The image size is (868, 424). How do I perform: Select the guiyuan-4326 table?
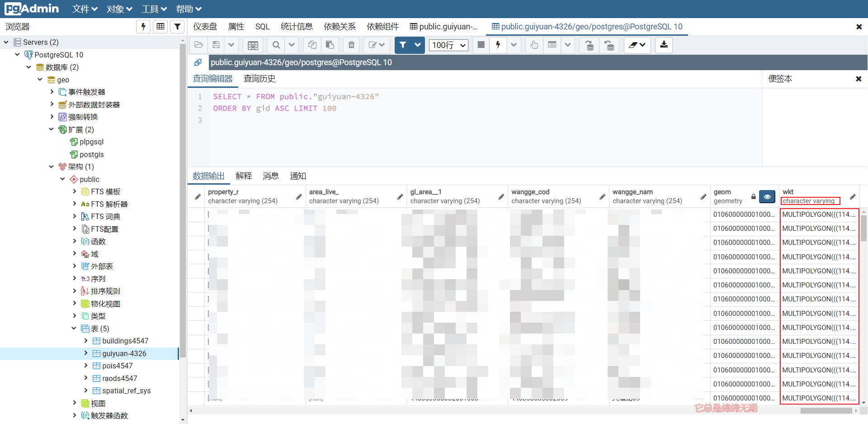(124, 353)
